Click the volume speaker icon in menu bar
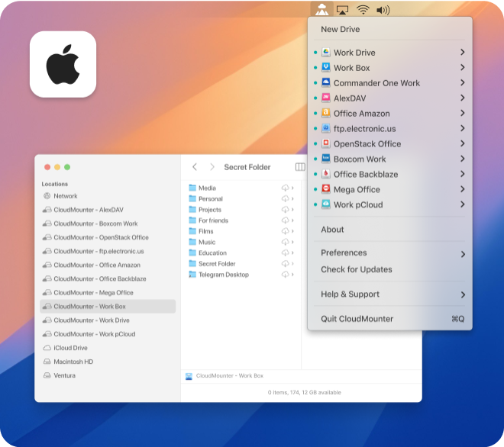This screenshot has width=504, height=447. point(383,10)
